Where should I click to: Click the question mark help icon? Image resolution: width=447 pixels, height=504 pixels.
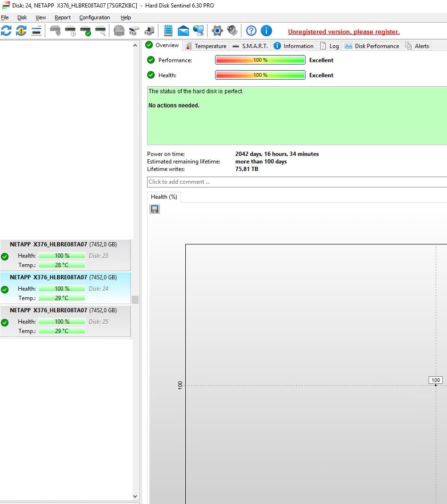(x=251, y=31)
